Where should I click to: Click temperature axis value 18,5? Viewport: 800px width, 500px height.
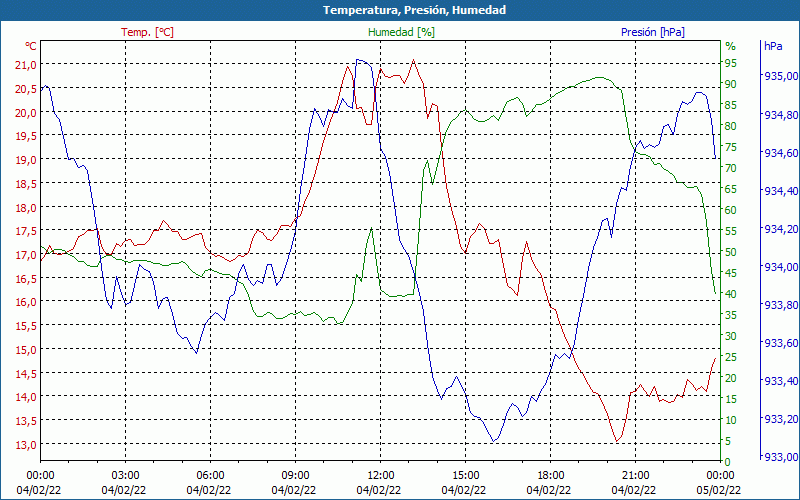[x=26, y=184]
